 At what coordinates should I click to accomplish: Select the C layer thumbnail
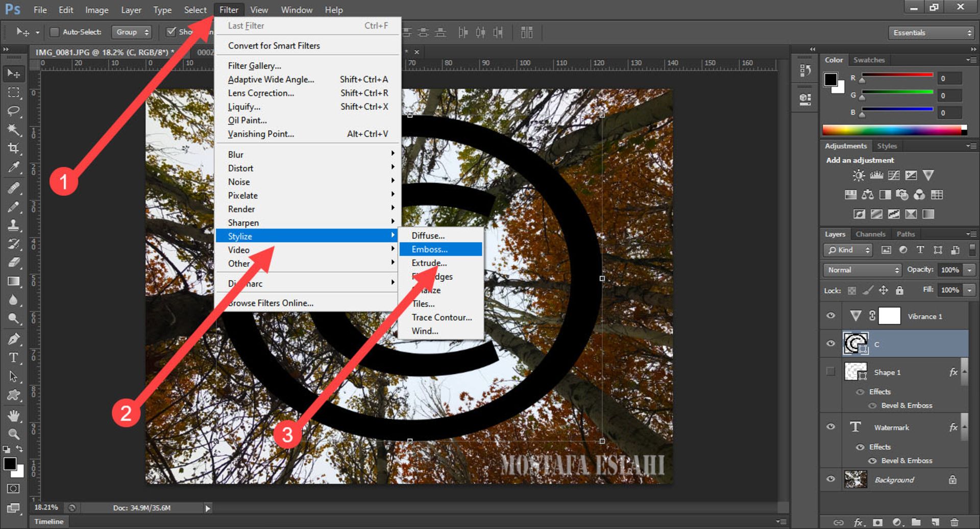[x=855, y=344]
